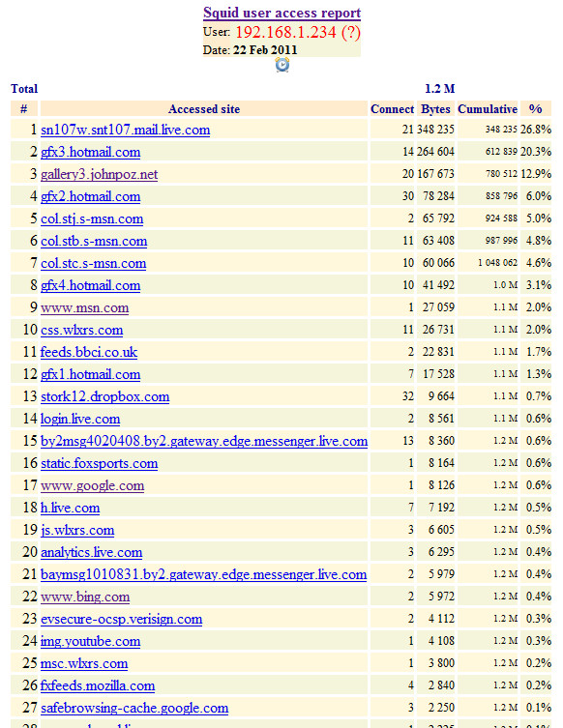Open login.live.com link

[x=80, y=420]
